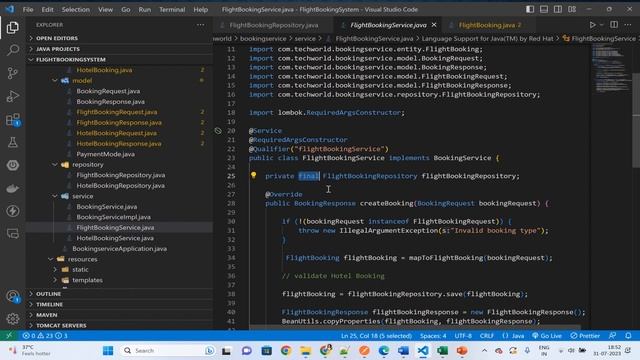Image resolution: width=640 pixels, height=360 pixels.
Task: Switch to FlightBookingRepository.java tab
Action: (273, 25)
